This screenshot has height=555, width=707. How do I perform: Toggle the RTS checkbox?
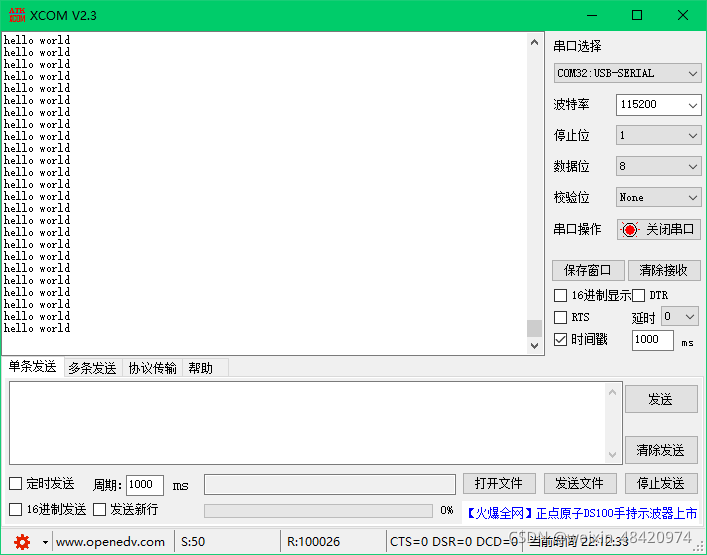pyautogui.click(x=560, y=317)
